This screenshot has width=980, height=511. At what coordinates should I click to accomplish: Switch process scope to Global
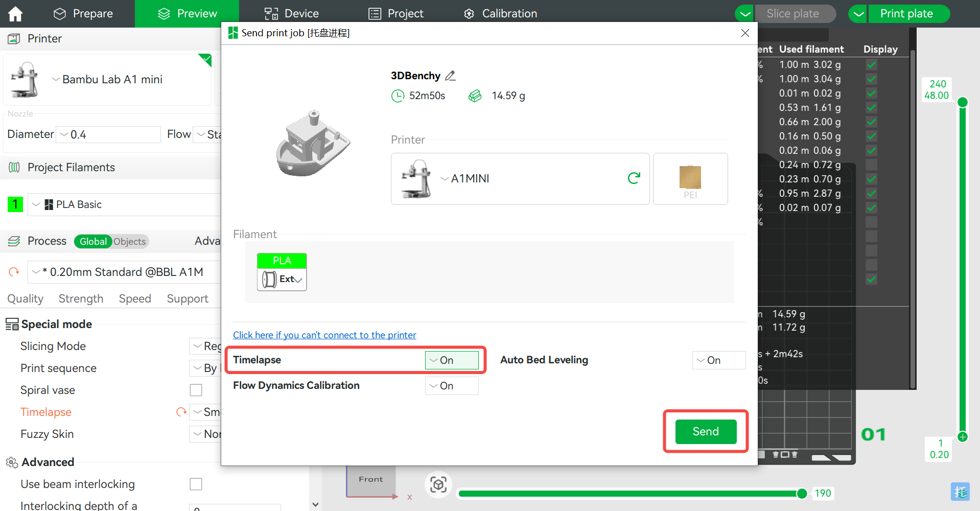coord(93,241)
